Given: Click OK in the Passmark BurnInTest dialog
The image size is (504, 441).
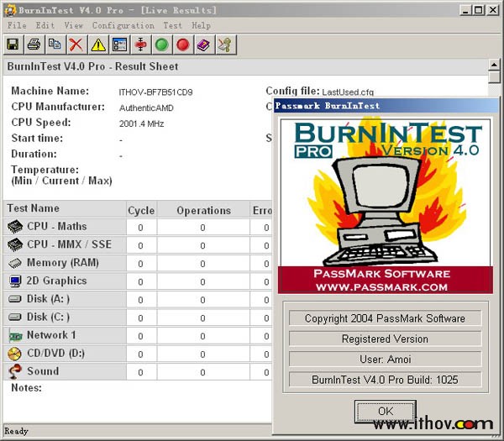Looking at the screenshot, I should [386, 411].
